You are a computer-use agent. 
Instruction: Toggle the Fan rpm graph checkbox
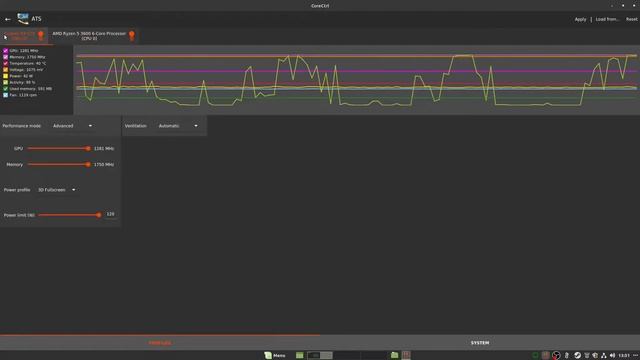6,95
